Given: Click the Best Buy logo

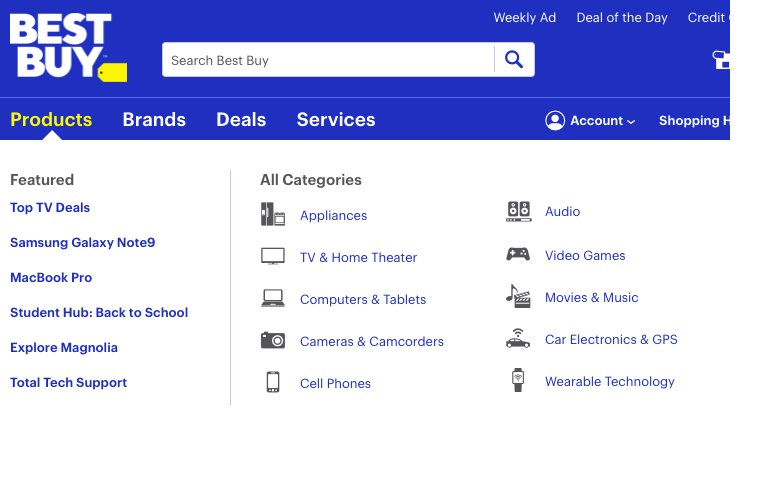Looking at the screenshot, I should (68, 47).
